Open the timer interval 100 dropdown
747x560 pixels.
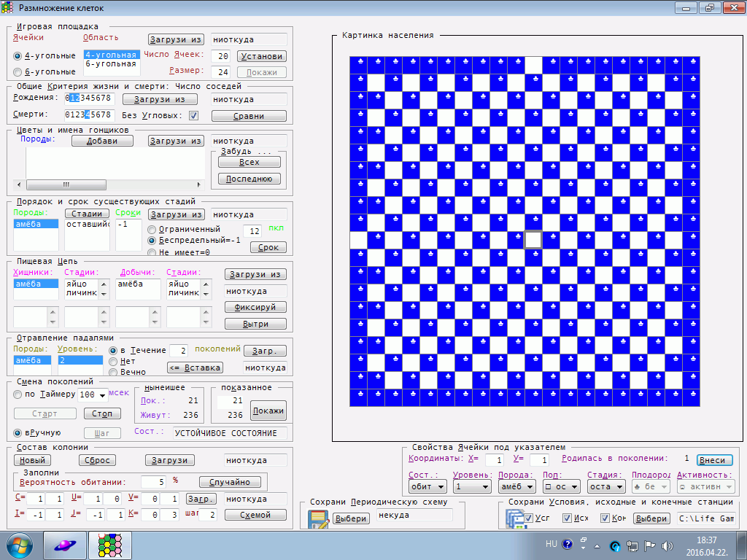(102, 395)
